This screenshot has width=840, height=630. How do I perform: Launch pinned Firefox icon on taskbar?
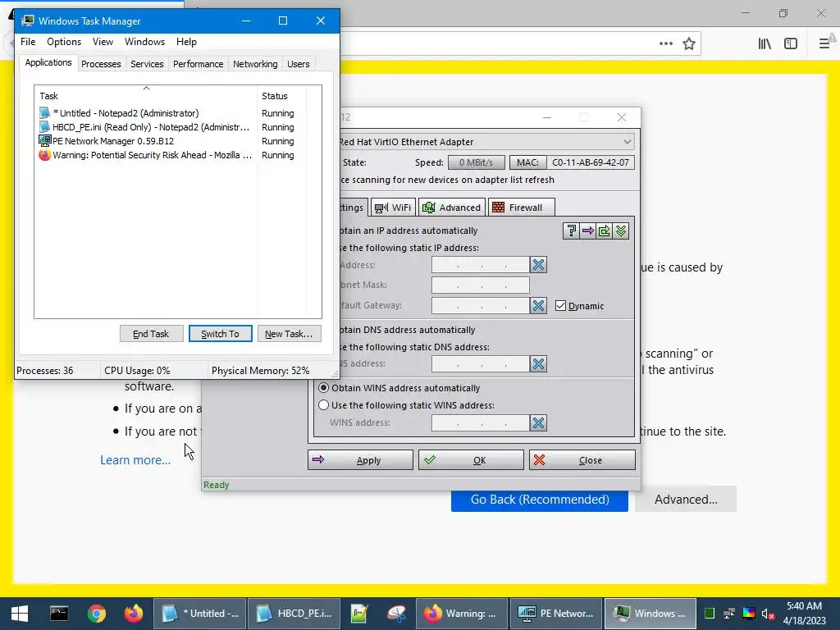pos(134,614)
